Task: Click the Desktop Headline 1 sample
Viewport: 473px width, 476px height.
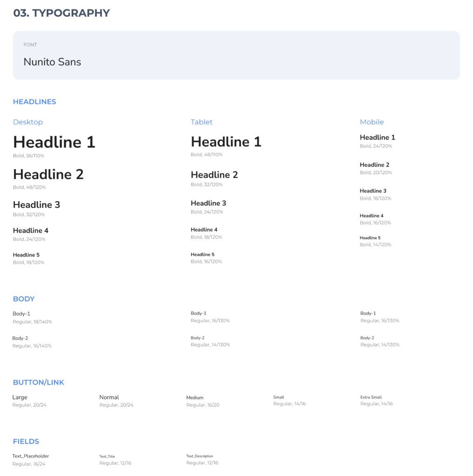Action: pyautogui.click(x=54, y=142)
